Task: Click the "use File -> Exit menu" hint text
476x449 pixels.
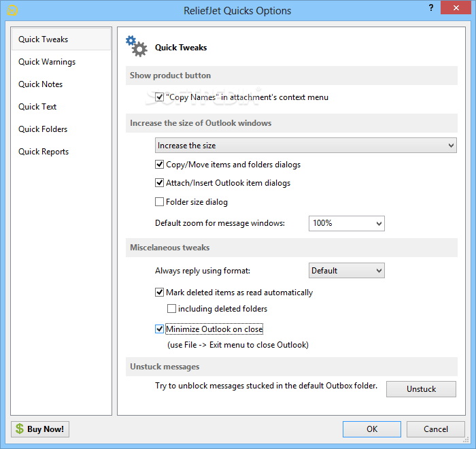Action: (238, 345)
